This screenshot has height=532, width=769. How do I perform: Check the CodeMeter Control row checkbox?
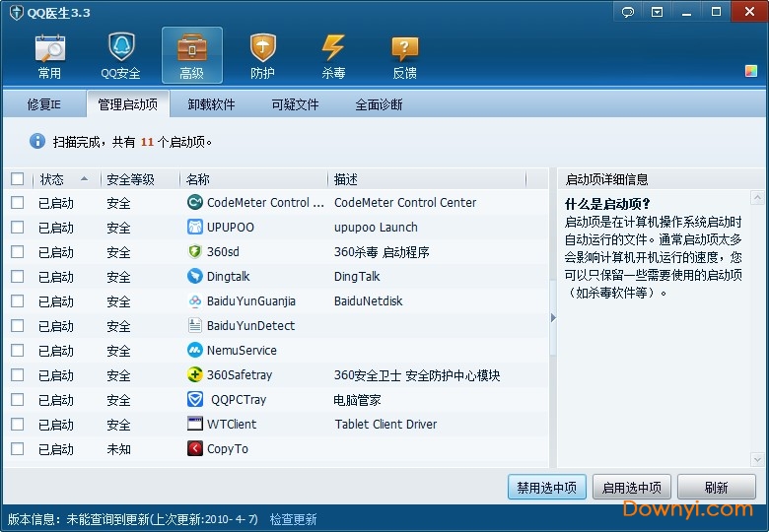(x=17, y=202)
